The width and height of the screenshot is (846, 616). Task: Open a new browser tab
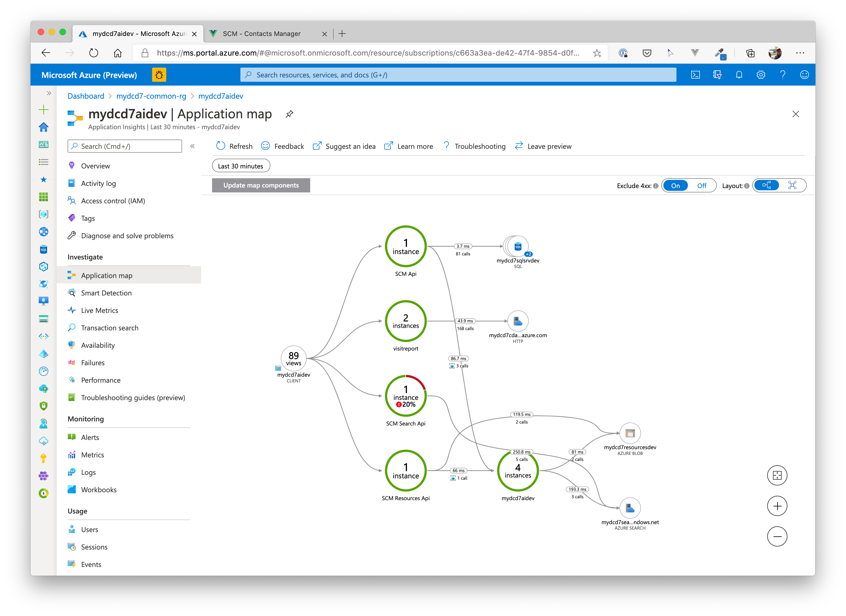tap(342, 34)
